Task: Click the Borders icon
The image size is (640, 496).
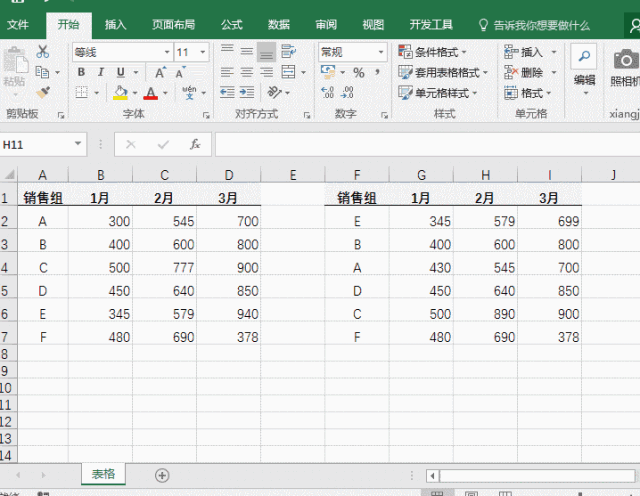Action: (82, 93)
